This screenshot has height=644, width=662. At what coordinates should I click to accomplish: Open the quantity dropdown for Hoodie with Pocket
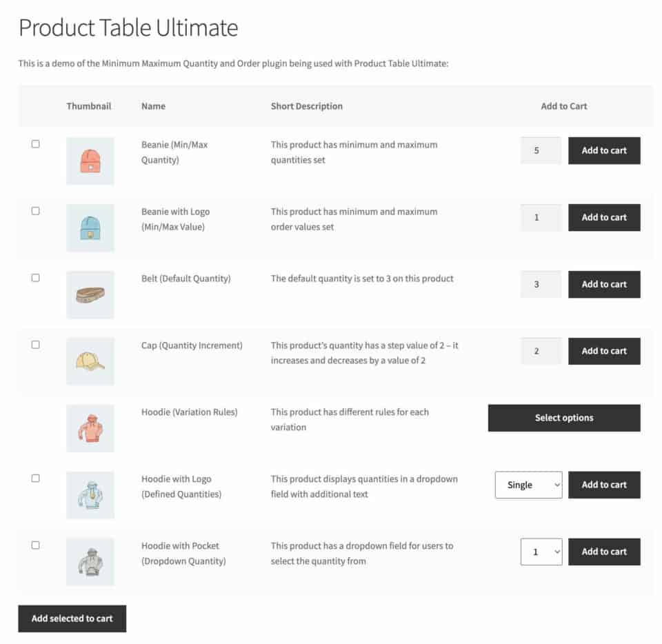pyautogui.click(x=541, y=552)
